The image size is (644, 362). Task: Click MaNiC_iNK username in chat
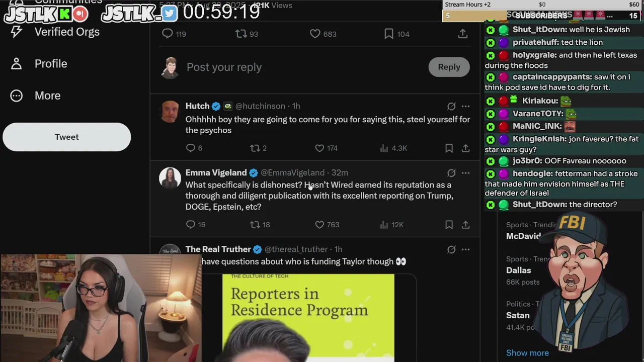pos(536,126)
